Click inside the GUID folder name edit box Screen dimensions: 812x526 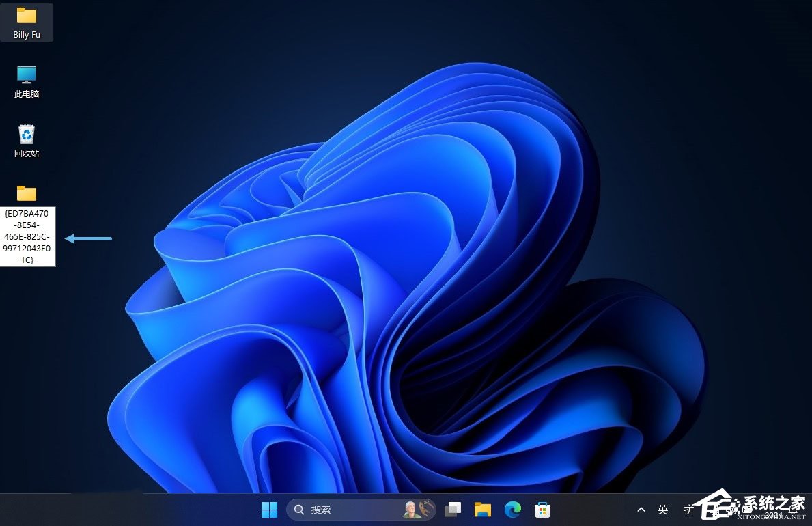click(x=27, y=236)
